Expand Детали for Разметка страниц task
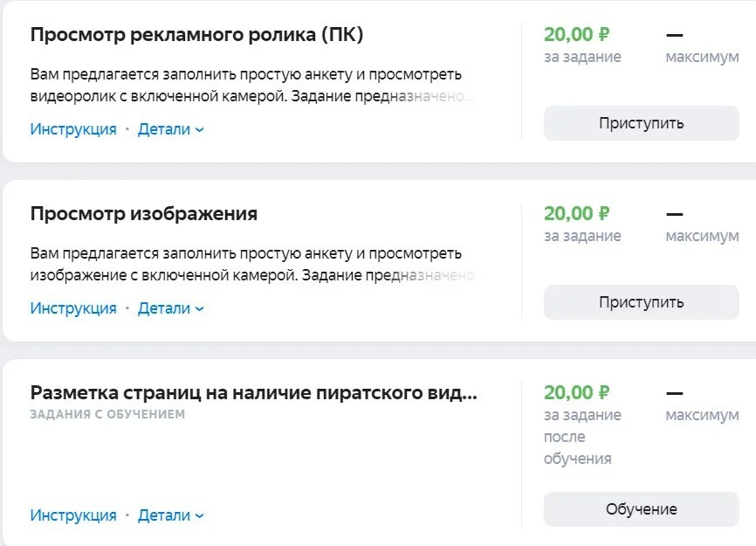756x546 pixels. point(170,515)
